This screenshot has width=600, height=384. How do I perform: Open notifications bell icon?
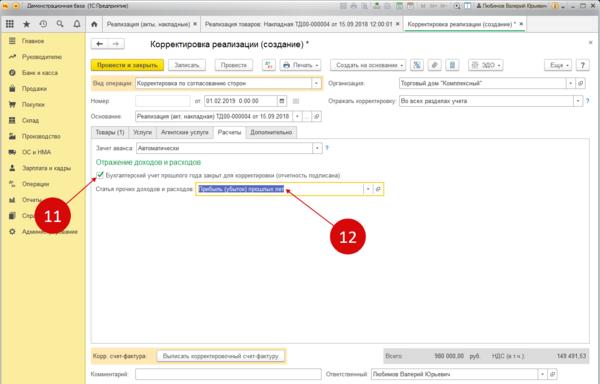pyautogui.click(x=77, y=24)
